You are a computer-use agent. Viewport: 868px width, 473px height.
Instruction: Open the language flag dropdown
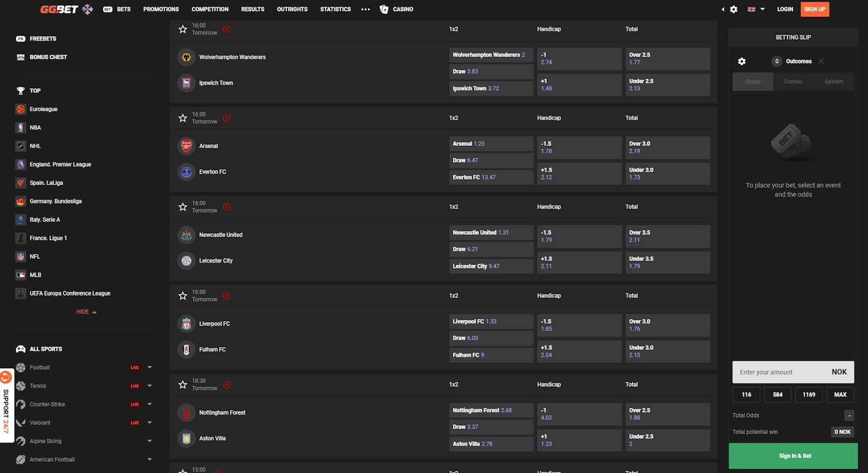756,9
